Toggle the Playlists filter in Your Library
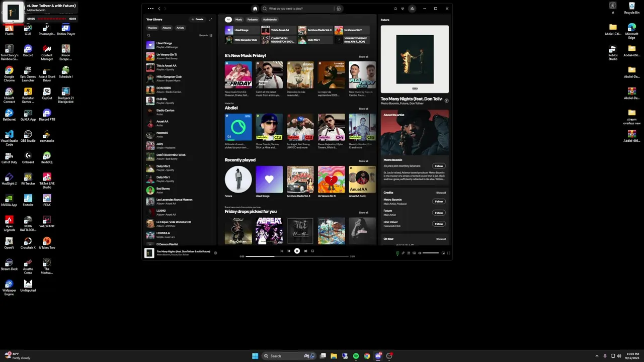This screenshot has width=644, height=362. [x=152, y=28]
